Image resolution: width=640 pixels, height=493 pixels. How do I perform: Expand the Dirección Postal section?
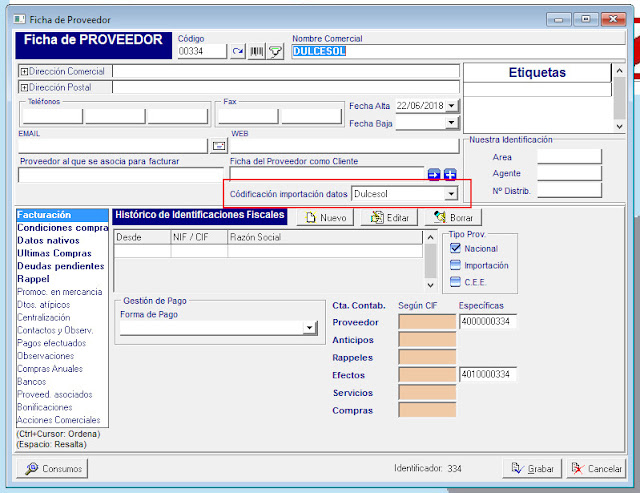(x=24, y=88)
